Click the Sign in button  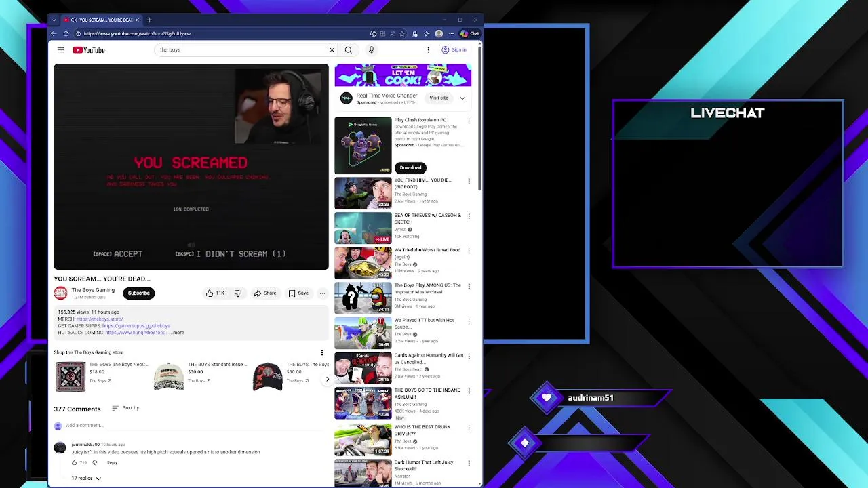[454, 49]
